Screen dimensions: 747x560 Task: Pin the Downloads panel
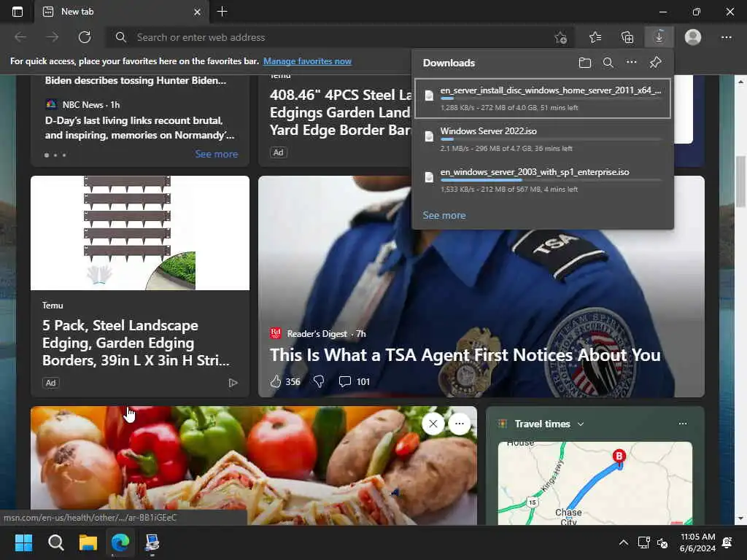[x=656, y=63]
